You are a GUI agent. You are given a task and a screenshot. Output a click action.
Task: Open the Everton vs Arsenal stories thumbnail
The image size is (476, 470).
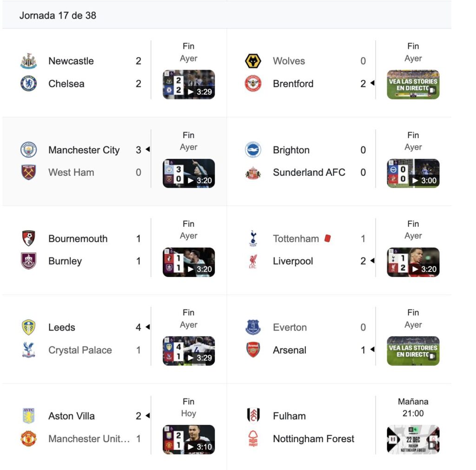(413, 351)
